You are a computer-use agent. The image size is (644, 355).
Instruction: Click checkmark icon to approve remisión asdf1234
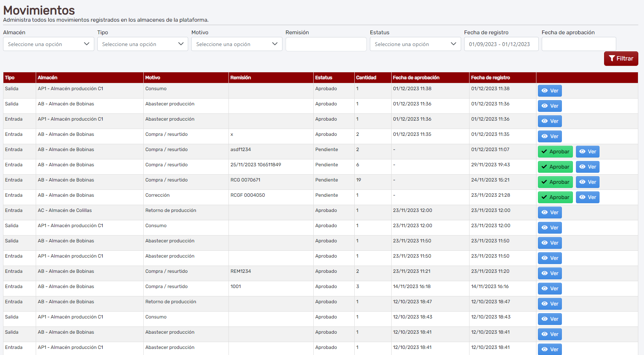tap(544, 151)
